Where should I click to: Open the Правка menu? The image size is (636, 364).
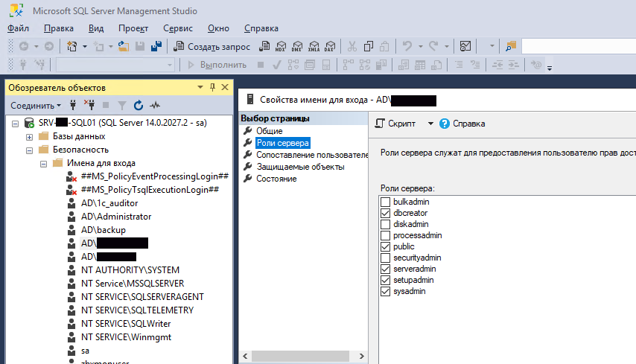59,28
